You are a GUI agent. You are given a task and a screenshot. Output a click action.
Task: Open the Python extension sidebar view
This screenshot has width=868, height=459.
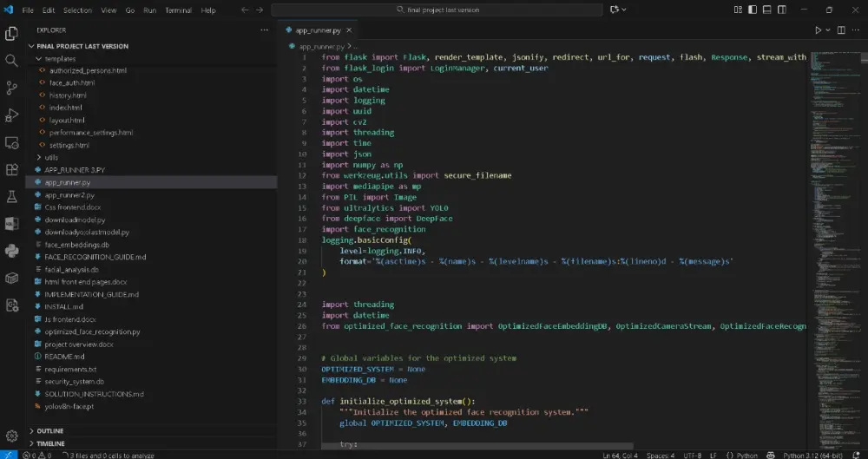tap(12, 251)
